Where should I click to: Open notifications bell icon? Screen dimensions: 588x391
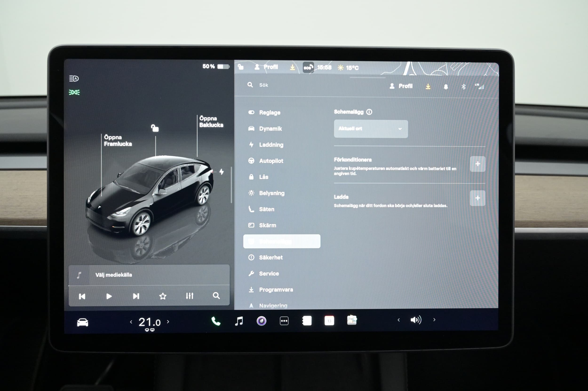point(446,87)
